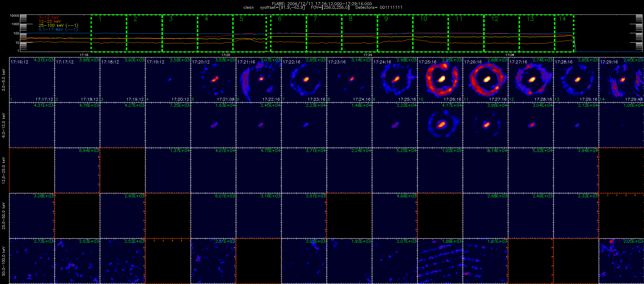
Task: Click the xyoffset=[91.9,-62.9] header text
Action: [x=282, y=8]
